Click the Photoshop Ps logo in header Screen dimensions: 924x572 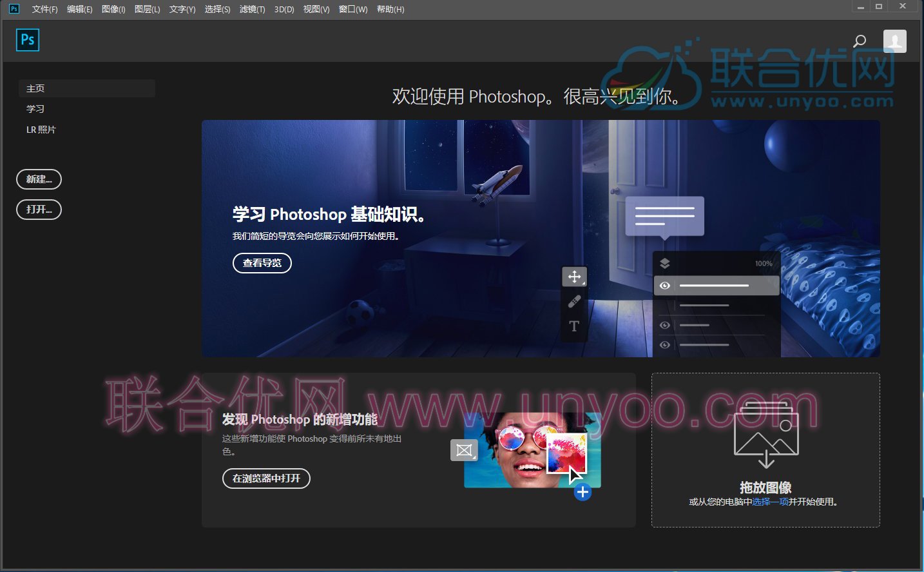28,40
